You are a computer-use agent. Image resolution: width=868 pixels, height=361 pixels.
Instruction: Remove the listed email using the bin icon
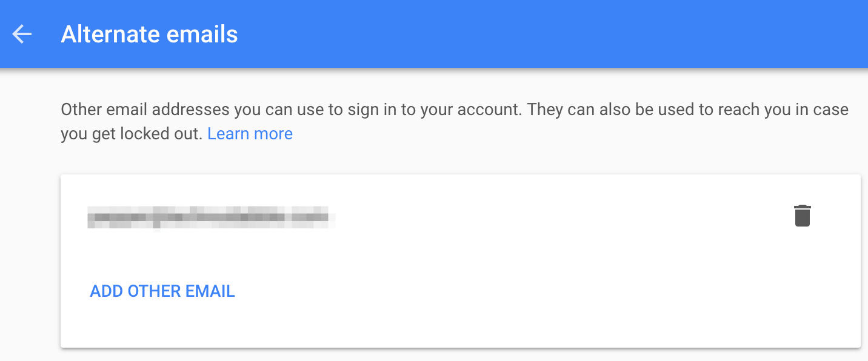pos(802,216)
